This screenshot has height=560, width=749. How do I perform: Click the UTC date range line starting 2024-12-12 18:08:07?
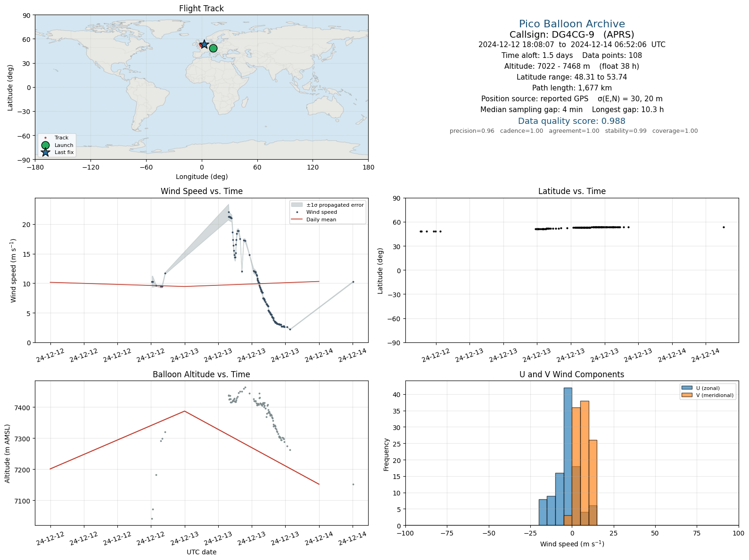572,45
